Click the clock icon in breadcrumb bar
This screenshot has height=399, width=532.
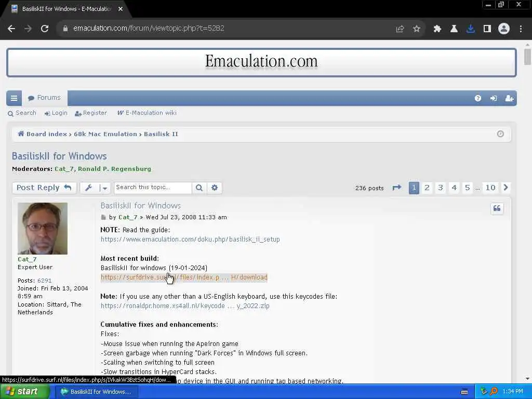[x=500, y=134]
